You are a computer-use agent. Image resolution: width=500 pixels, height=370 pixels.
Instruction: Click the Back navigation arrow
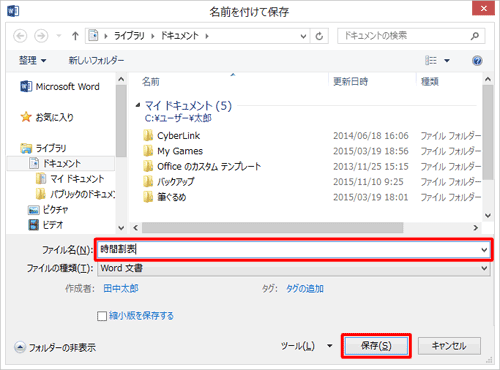pos(20,36)
